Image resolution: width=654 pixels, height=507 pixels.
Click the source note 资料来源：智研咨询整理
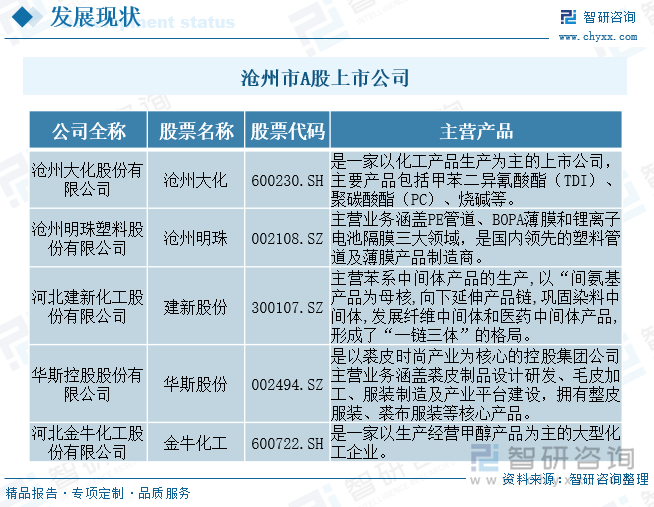click(x=575, y=479)
